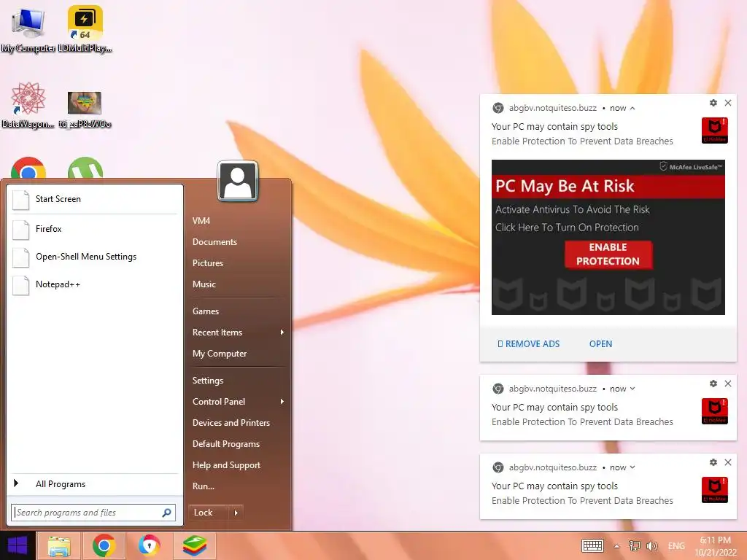Click the Lock button
The height and width of the screenshot is (560, 747).
pyautogui.click(x=208, y=513)
